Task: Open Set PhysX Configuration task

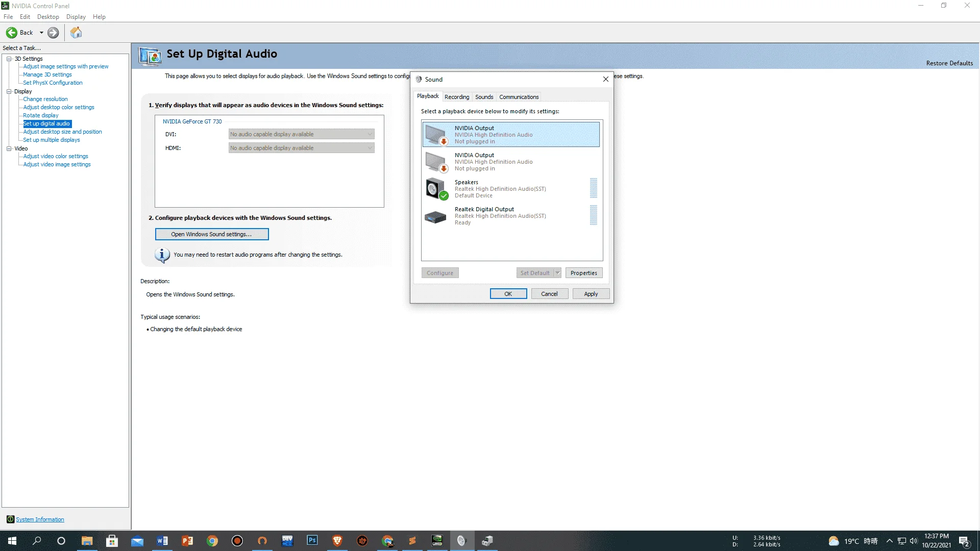Action: tap(53, 83)
